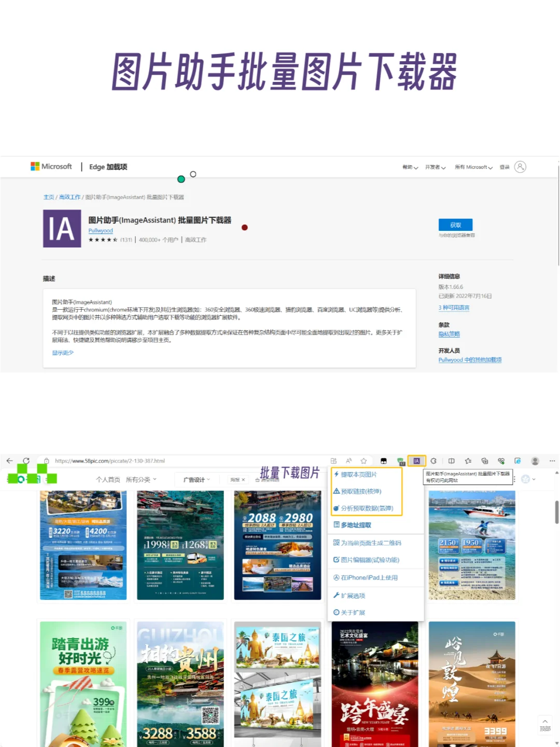Open 扩展选项 extension options
560x747 pixels.
pos(353,596)
